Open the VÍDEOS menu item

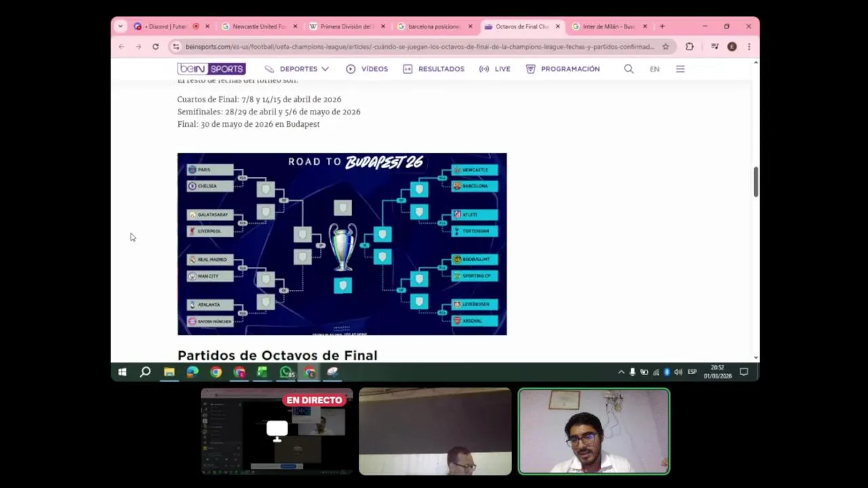click(367, 68)
